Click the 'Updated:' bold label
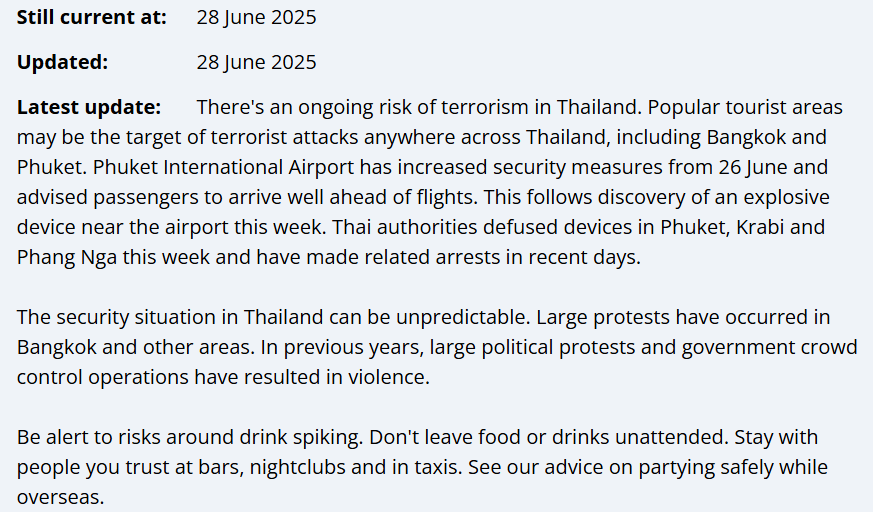The width and height of the screenshot is (873, 512). coord(62,62)
